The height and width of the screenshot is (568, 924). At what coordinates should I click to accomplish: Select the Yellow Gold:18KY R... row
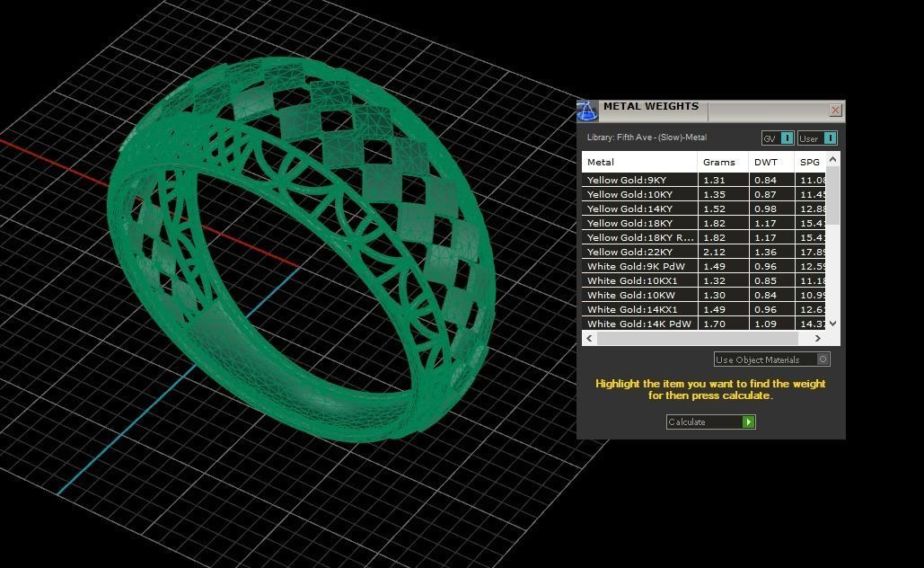tap(704, 237)
